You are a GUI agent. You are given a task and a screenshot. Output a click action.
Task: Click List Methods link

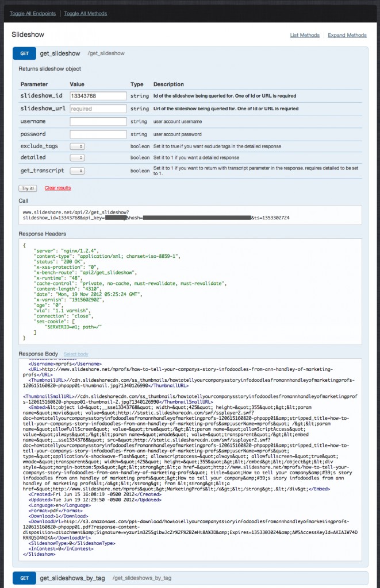click(305, 35)
